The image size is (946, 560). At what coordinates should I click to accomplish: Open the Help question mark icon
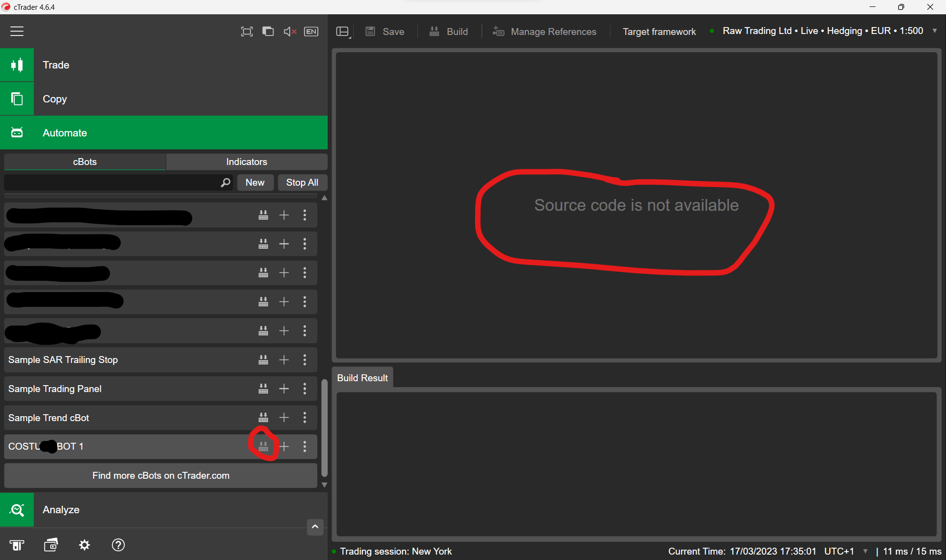point(118,545)
